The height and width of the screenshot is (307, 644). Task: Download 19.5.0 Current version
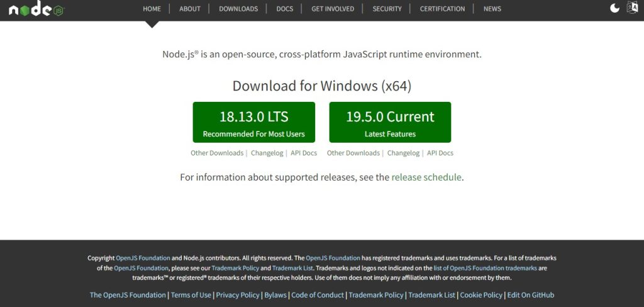(390, 122)
